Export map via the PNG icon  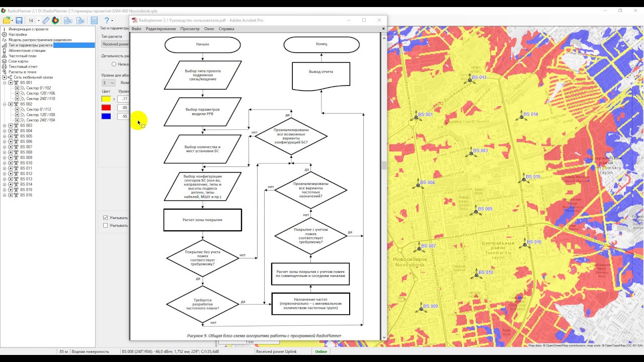[x=80, y=21]
